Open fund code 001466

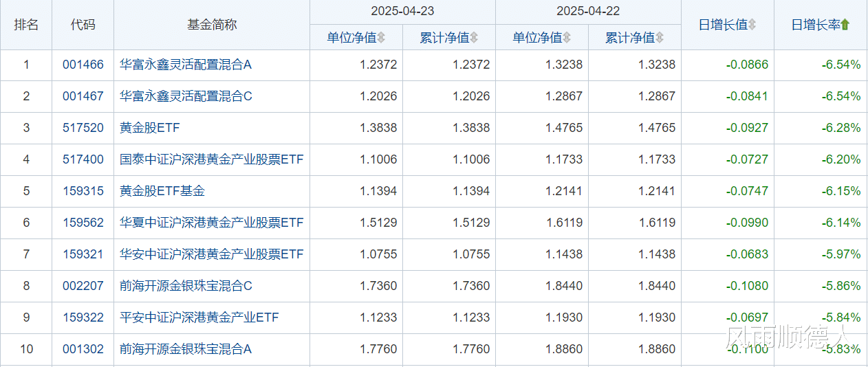83,65
